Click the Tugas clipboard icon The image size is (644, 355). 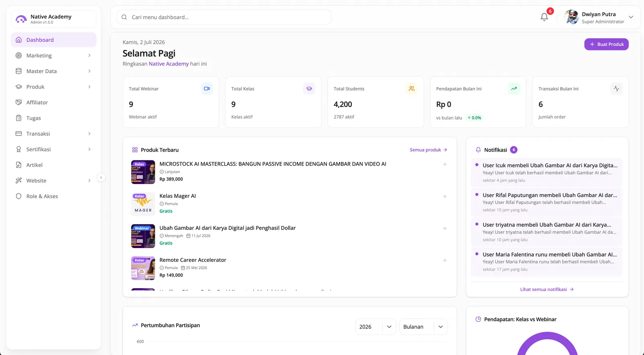click(19, 118)
